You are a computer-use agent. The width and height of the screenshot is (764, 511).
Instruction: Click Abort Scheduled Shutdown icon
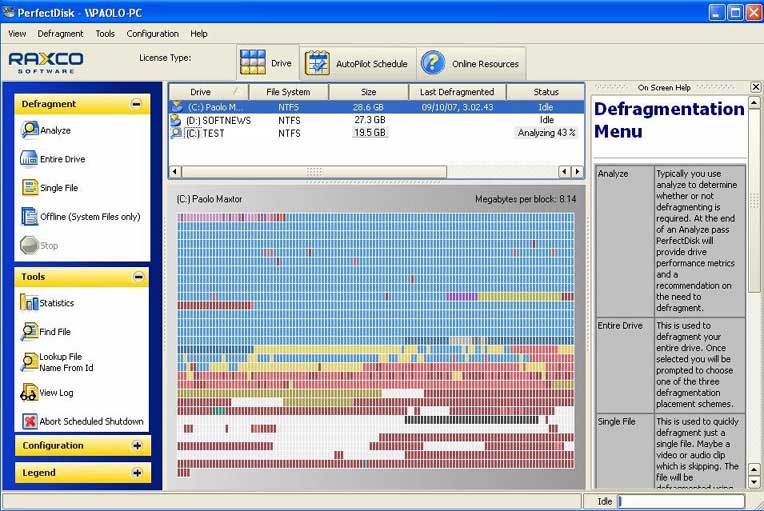coord(29,421)
